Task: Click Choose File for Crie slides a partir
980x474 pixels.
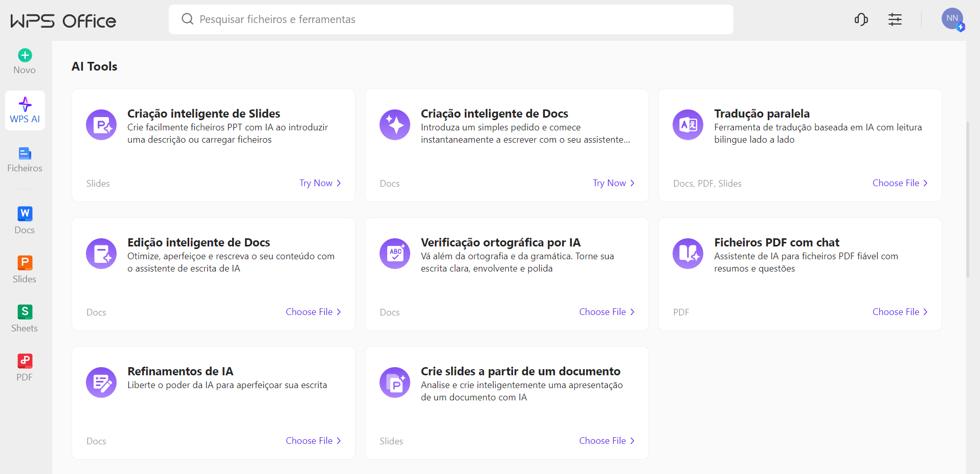Action: click(607, 441)
